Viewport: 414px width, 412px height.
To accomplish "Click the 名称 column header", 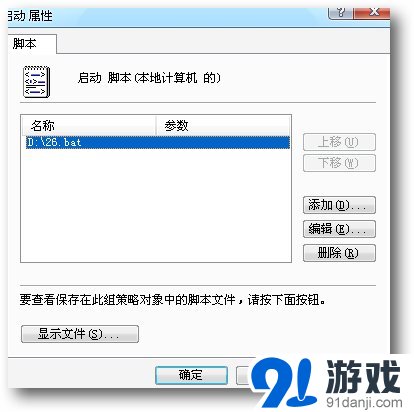I will [89, 126].
